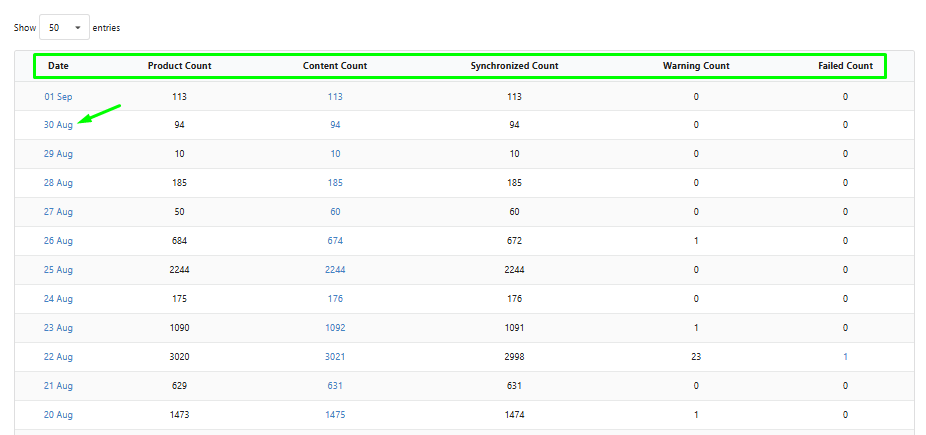Open the 25 Aug date link
Image resolution: width=926 pixels, height=435 pixels.
pos(58,270)
